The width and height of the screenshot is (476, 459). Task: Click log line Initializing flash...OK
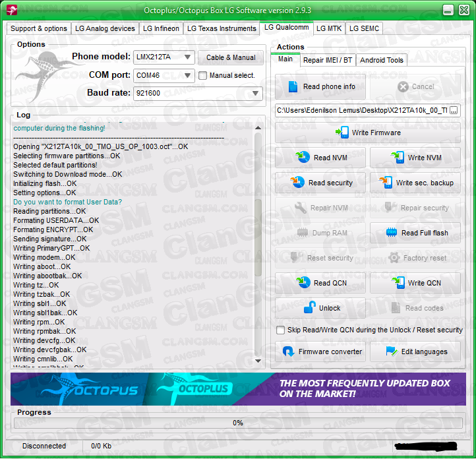[45, 183]
